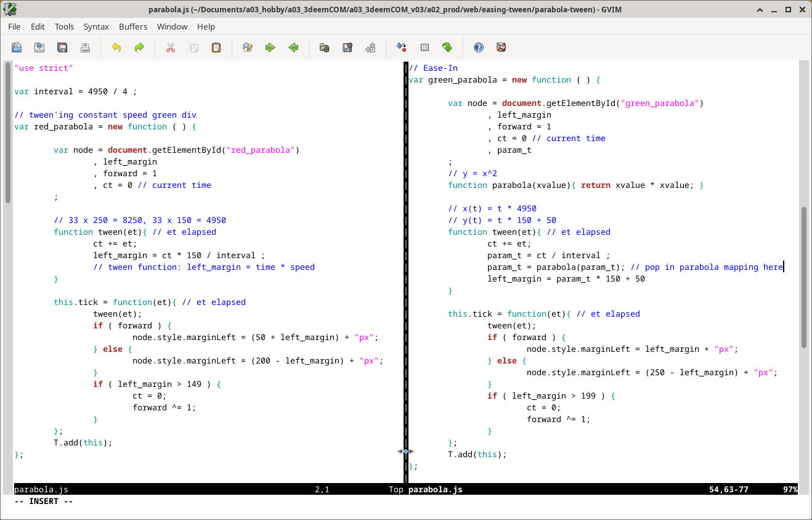Viewport: 812px width, 520px height.
Task: Click the Find Next green arrow
Action: click(x=270, y=47)
